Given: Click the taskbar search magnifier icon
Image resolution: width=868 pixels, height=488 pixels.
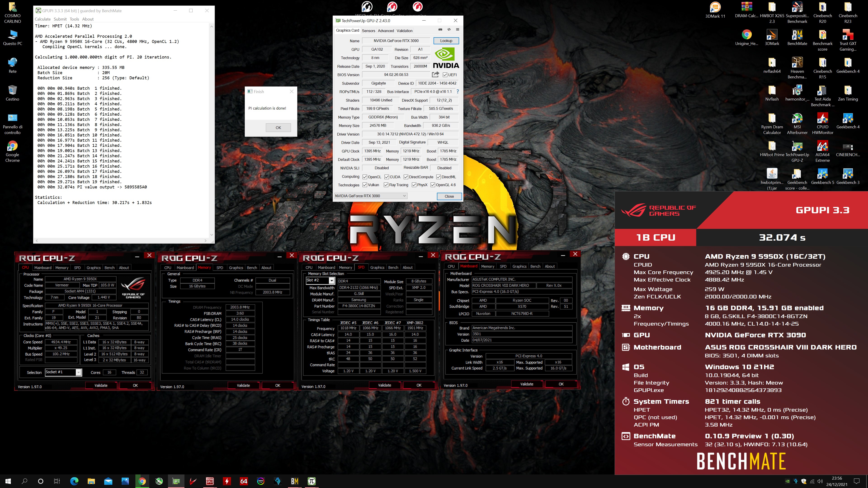Looking at the screenshot, I should [24, 481].
